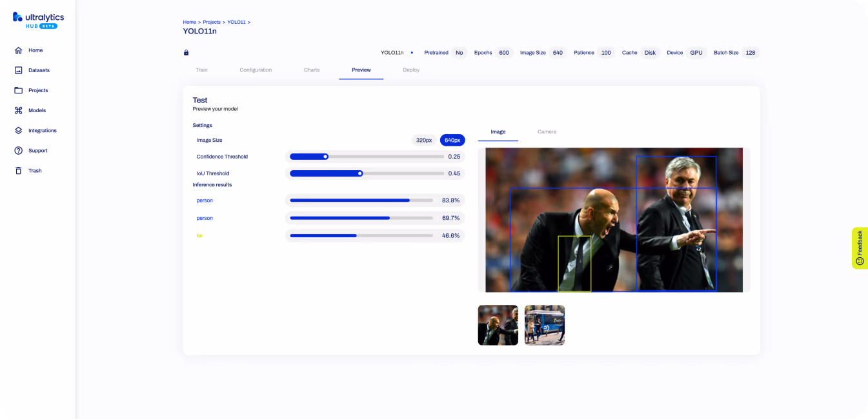Image resolution: width=868 pixels, height=419 pixels.
Task: Click the tie 46.6% result bar
Action: coord(361,235)
